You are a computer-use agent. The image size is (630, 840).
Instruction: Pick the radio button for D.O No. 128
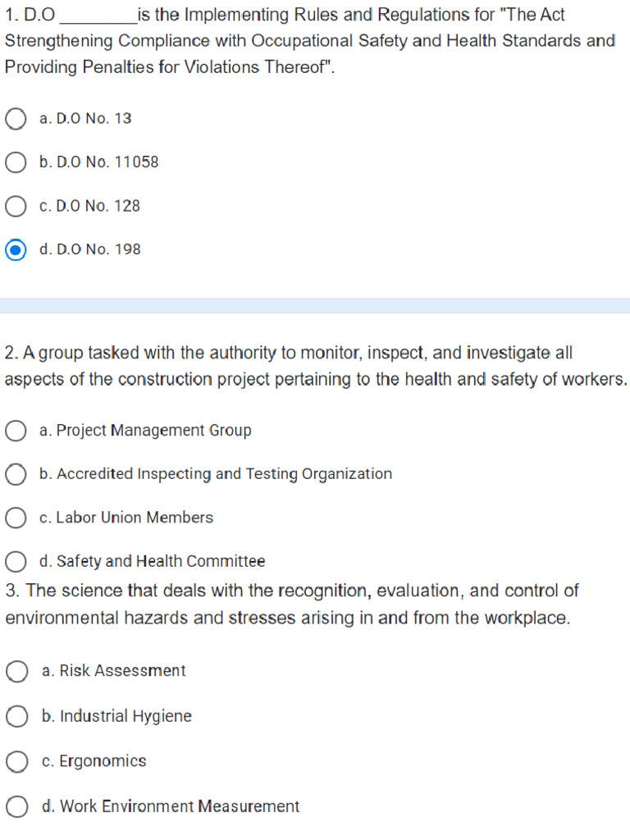tap(16, 206)
